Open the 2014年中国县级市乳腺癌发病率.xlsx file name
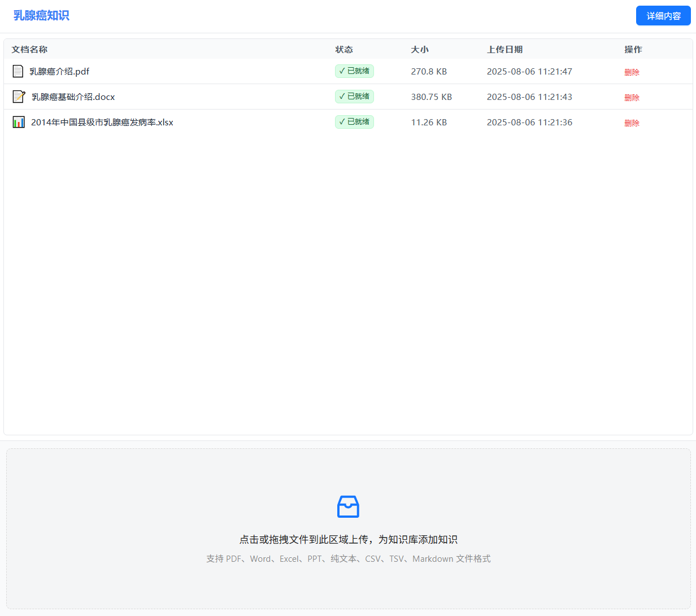Screen dimensions: 696x616 point(102,123)
